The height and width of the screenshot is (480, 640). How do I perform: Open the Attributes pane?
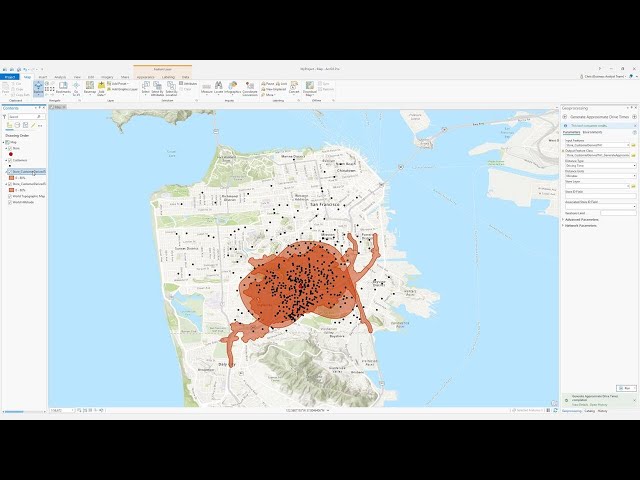click(188, 84)
